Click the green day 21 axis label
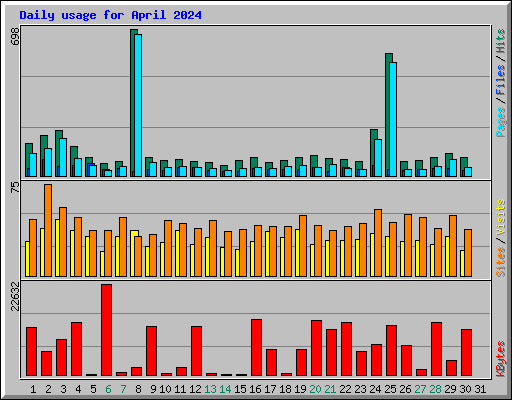The image size is (512, 400). pyautogui.click(x=330, y=389)
